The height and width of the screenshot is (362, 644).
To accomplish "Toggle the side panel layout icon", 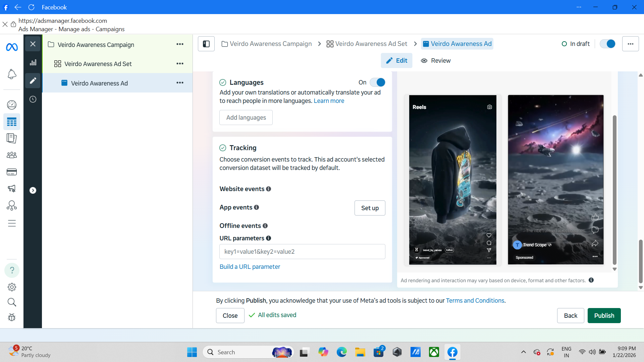I will click(206, 44).
